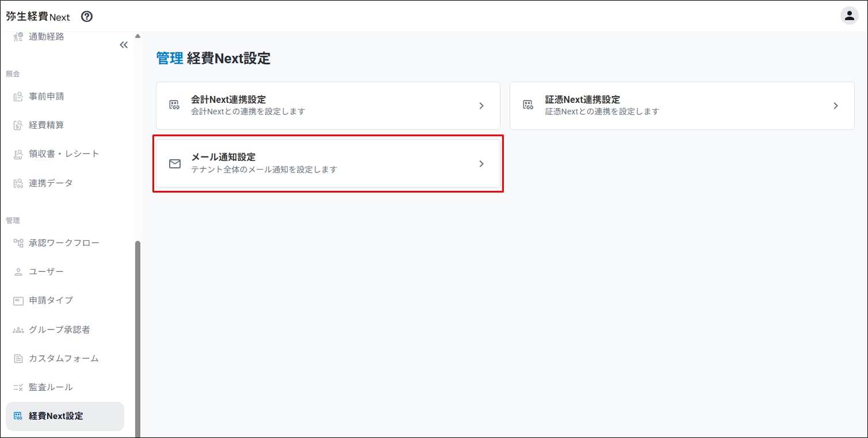Click the 領収書・レシート sidebar icon

click(x=18, y=154)
